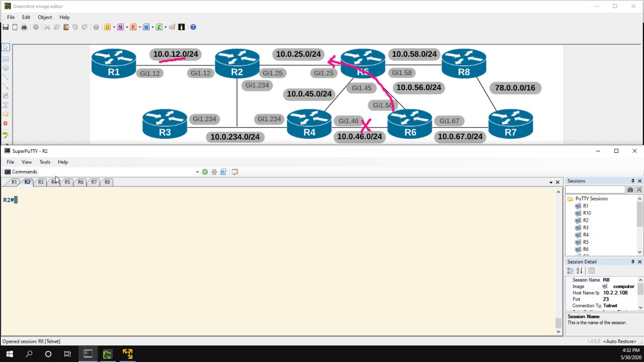Open Excel export dropdown arrow
The height and width of the screenshot is (362, 644).
coord(166,27)
